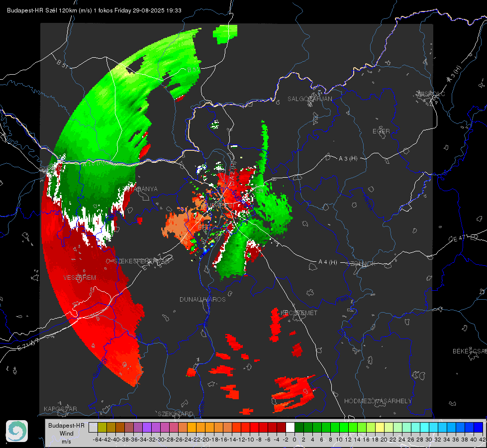Viewport: 487px width, 448px height.
Task: Click the VESZPRÉM city label
Action: coord(80,277)
